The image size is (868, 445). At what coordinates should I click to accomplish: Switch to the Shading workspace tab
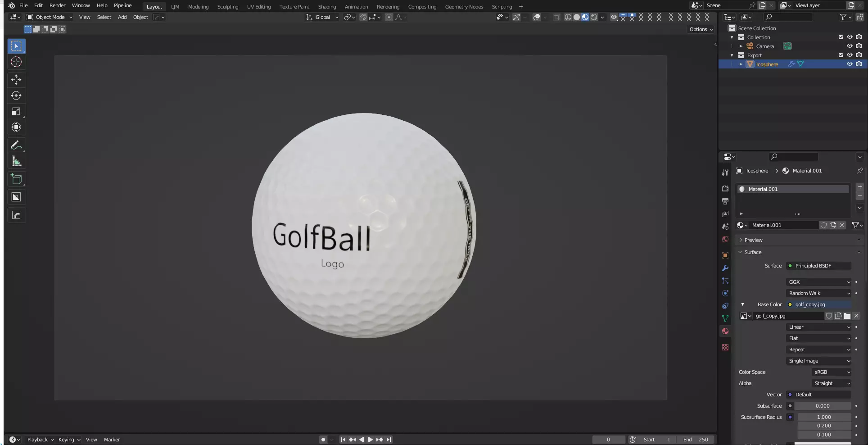tap(327, 7)
